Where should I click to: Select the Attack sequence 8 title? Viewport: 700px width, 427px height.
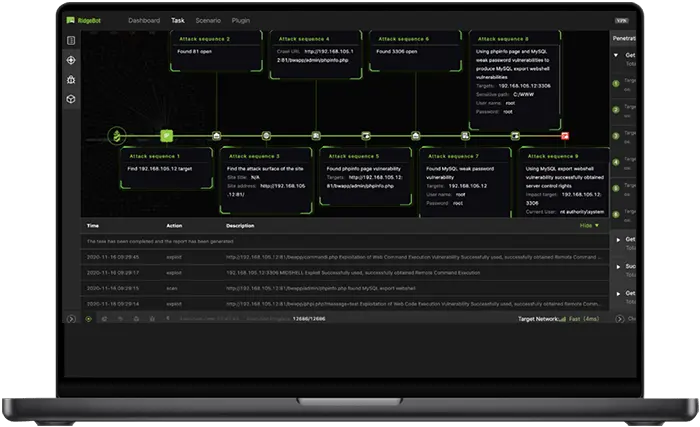click(503, 39)
